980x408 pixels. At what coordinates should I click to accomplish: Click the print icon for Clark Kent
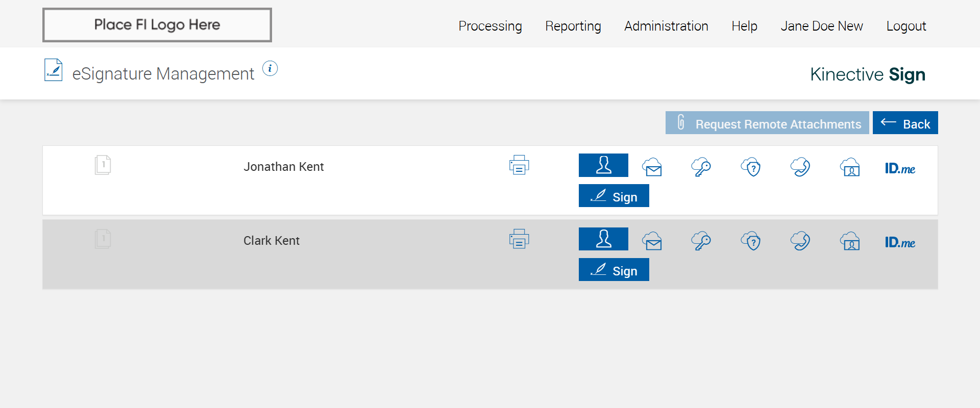coord(519,239)
